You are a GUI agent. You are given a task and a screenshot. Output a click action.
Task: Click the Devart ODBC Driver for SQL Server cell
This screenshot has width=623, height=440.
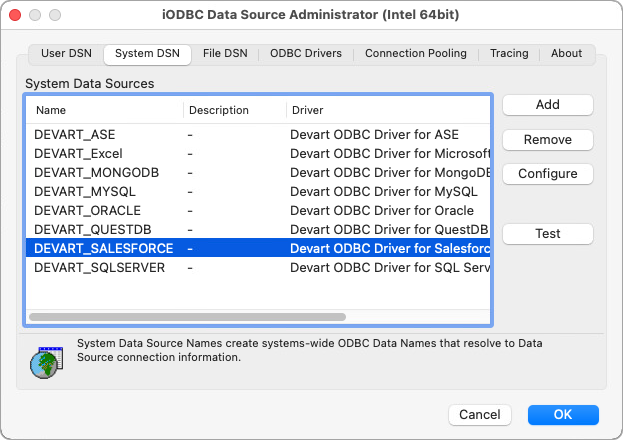(x=390, y=268)
